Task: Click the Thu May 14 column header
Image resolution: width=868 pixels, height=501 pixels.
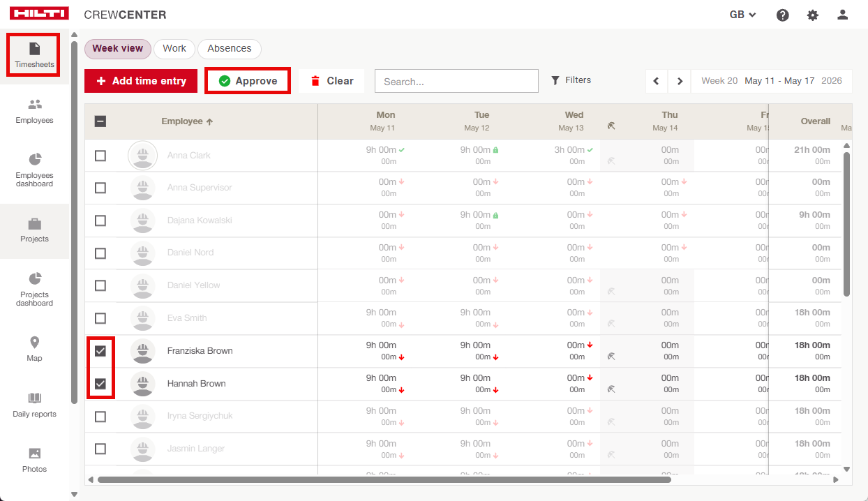Action: [667, 121]
